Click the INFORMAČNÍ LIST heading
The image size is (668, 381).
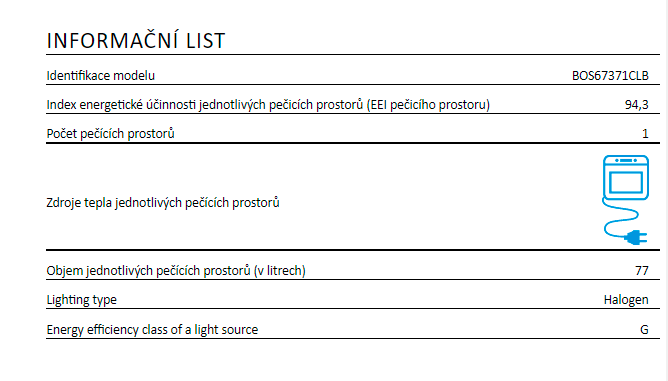point(135,41)
